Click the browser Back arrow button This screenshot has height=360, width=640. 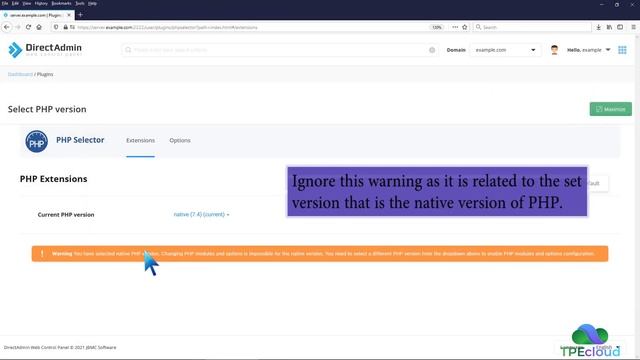[7, 27]
